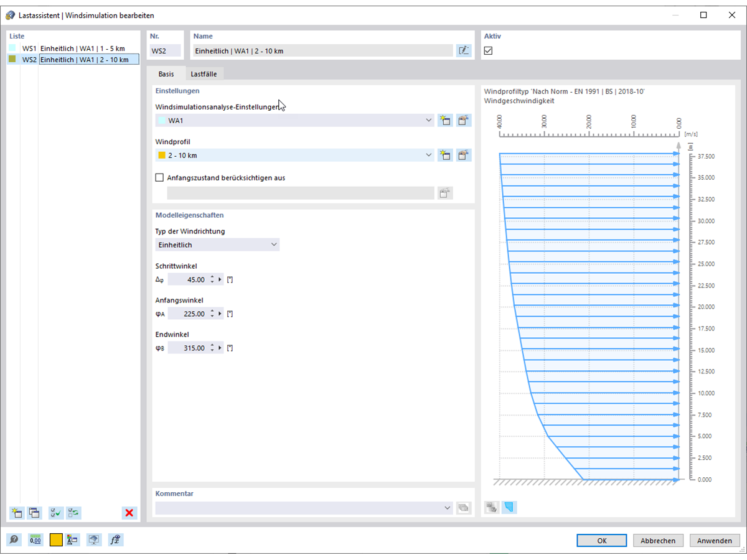Viewport: 747px width, 560px height.
Task: Click the 37.500 height label on diagram axis
Action: (x=706, y=156)
